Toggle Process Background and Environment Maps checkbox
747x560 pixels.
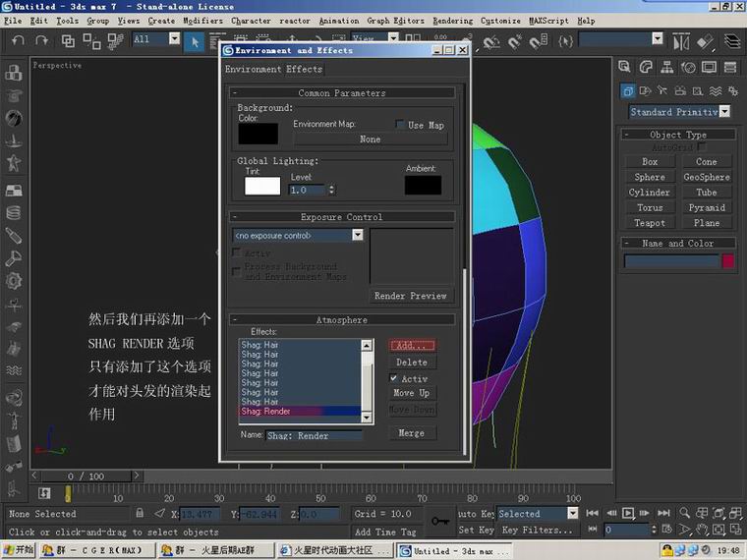235,271
